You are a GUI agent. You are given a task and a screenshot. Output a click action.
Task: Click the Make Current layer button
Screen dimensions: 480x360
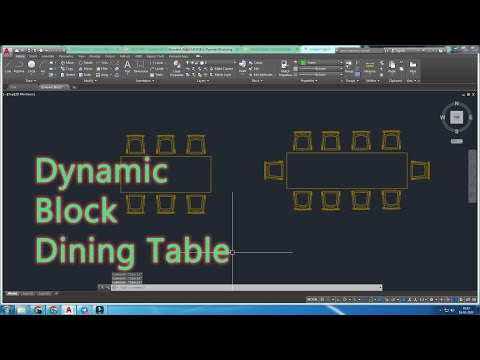click(x=221, y=69)
